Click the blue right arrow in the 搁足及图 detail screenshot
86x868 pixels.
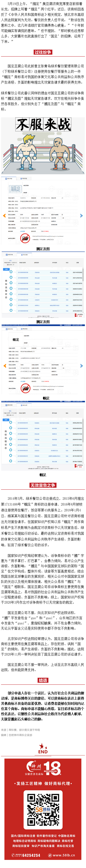coord(81,216)
